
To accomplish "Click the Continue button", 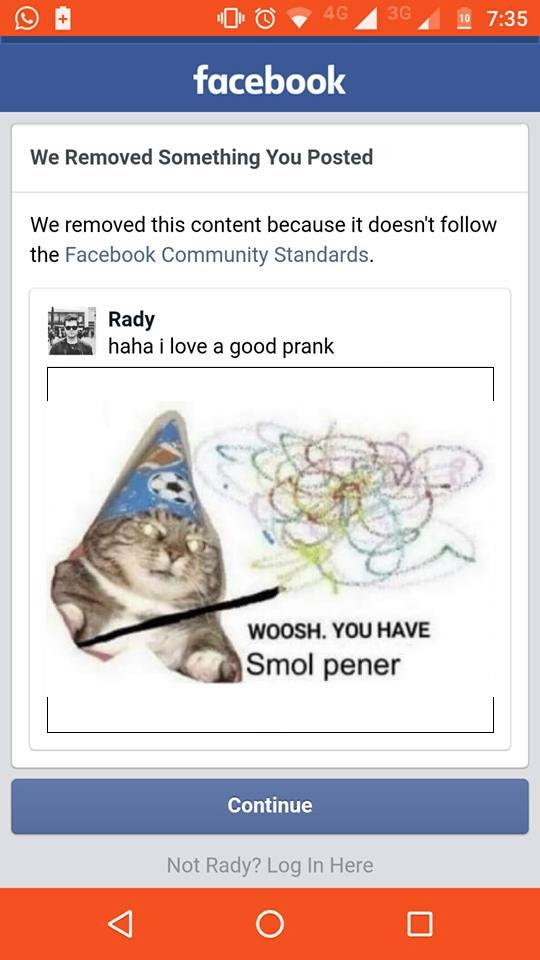I will (270, 806).
